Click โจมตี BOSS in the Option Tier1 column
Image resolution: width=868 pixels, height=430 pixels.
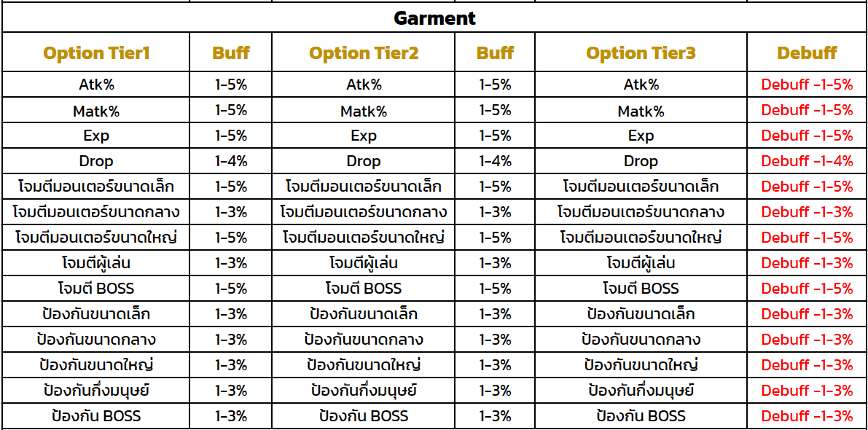click(96, 289)
